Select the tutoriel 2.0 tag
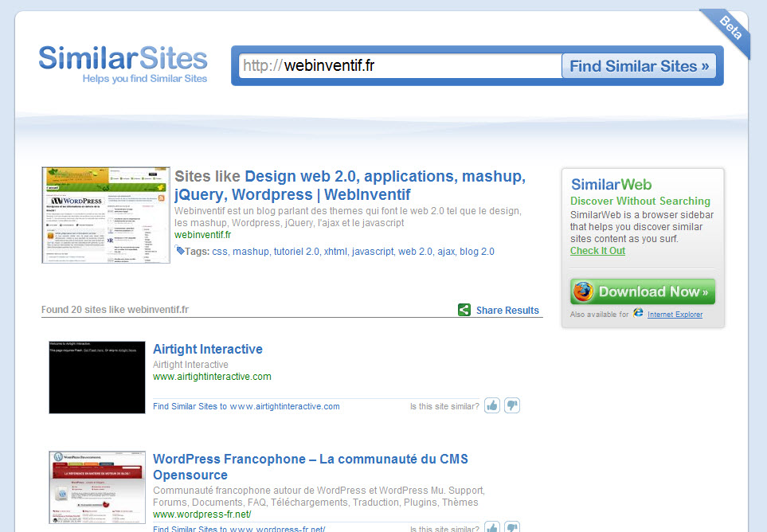Screen dimensions: 767x532 click(296, 252)
